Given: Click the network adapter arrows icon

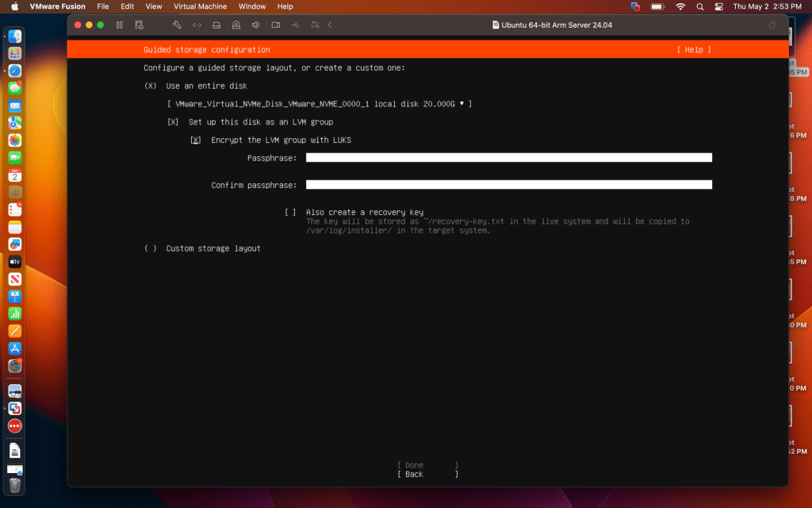Looking at the screenshot, I should tap(197, 25).
